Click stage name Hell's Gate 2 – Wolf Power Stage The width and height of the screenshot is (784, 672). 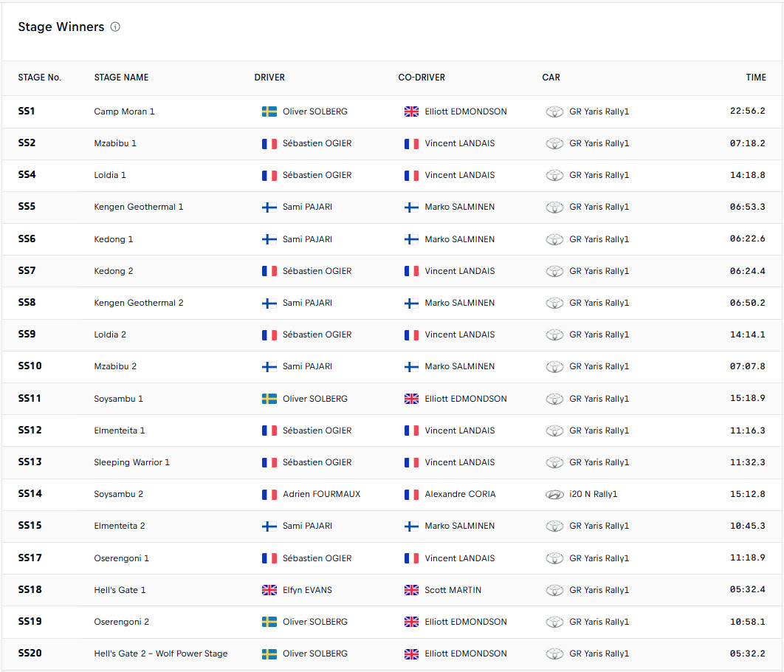tap(161, 654)
